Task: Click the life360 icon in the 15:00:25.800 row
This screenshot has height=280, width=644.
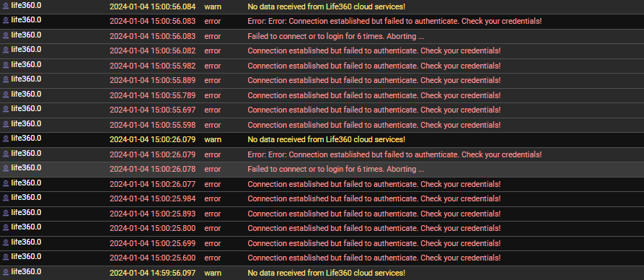Action: [x=6, y=227]
